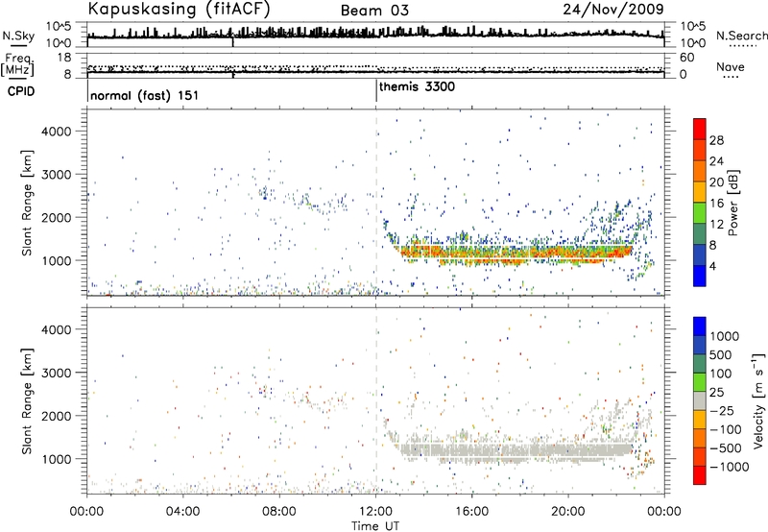This screenshot has height=532, width=768.
Task: Select the 'Freq. [MHz]' axis label
Action: tap(17, 65)
